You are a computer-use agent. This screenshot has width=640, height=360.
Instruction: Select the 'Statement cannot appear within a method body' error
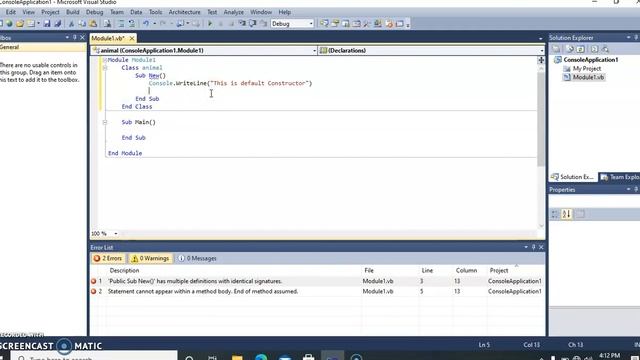317,291
